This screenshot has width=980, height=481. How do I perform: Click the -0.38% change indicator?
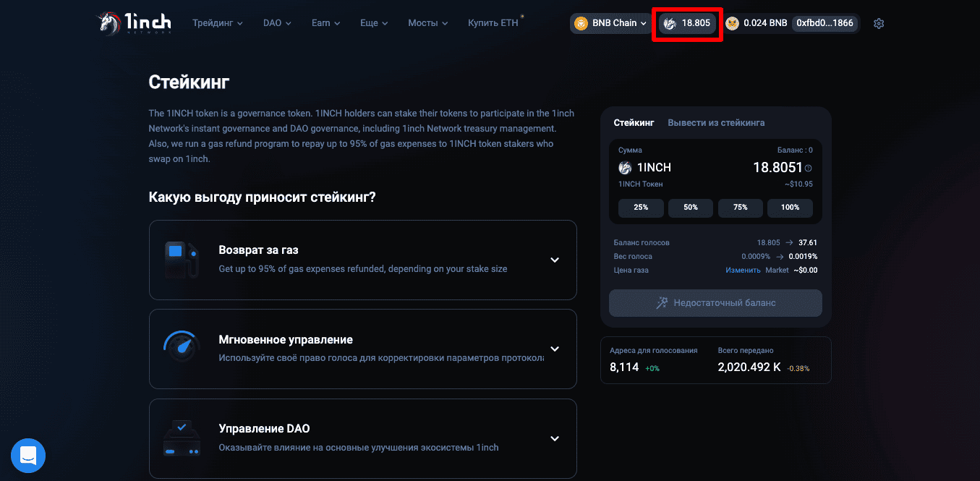click(798, 368)
